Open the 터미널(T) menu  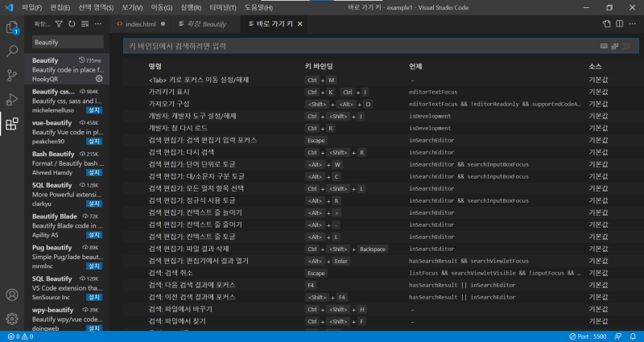pos(223,7)
